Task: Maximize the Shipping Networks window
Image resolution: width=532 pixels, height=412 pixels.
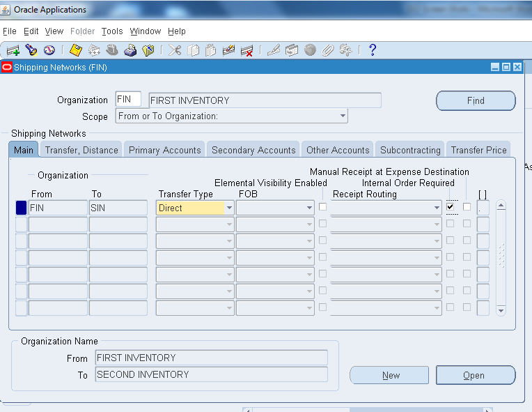Action: tap(506, 67)
